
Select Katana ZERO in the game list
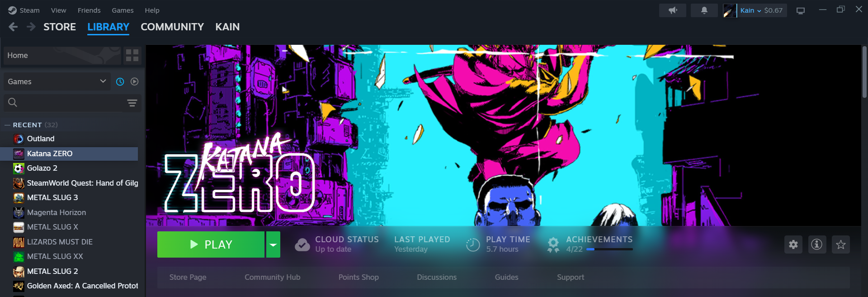(x=70, y=153)
